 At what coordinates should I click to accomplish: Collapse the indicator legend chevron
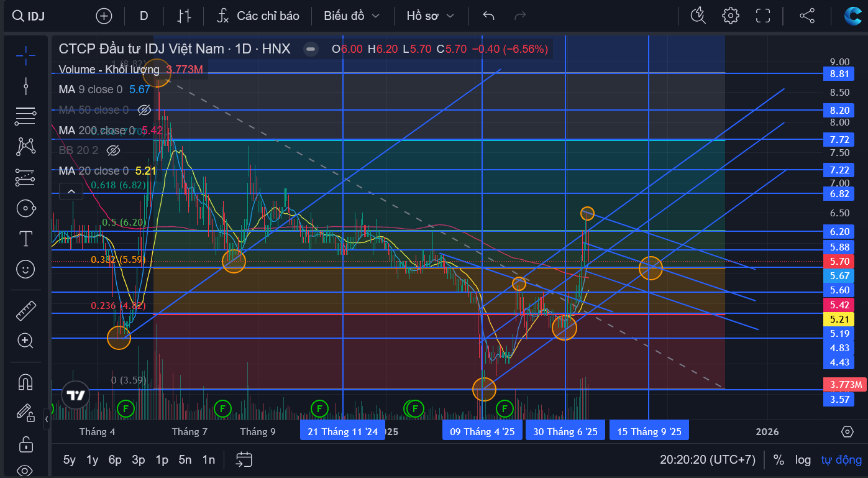(x=71, y=191)
